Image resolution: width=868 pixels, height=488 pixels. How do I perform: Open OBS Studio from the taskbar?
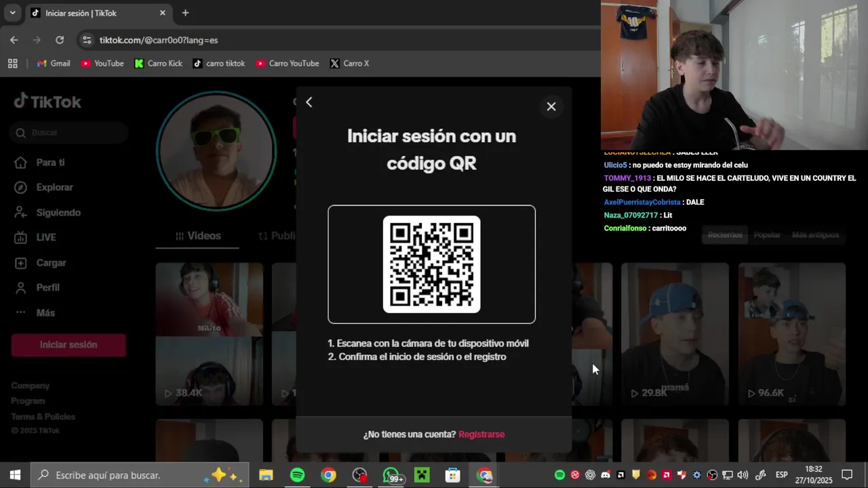[359, 475]
